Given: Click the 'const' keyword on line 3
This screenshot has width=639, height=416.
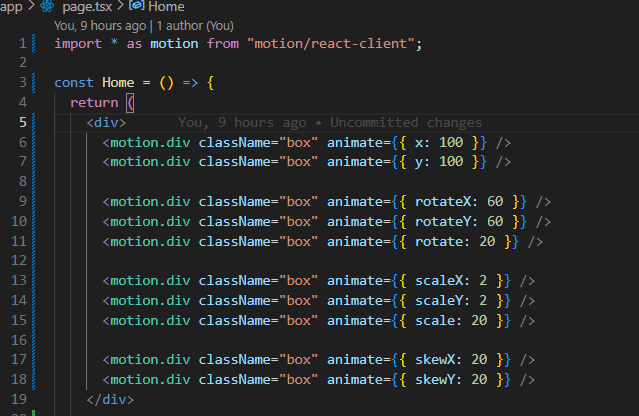Looking at the screenshot, I should pyautogui.click(x=74, y=83).
